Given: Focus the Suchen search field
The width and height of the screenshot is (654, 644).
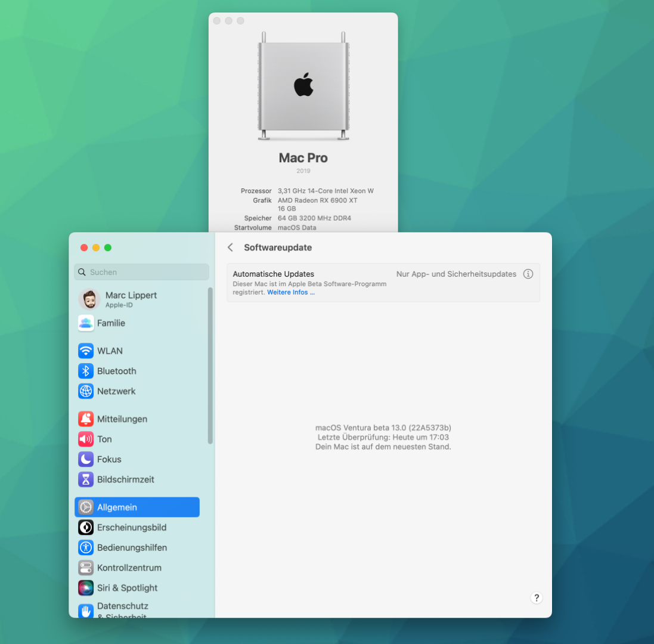Looking at the screenshot, I should pos(141,272).
